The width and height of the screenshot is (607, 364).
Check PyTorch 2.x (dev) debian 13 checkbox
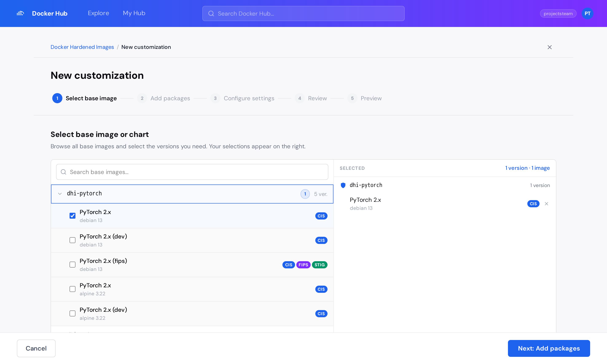[x=72, y=240]
